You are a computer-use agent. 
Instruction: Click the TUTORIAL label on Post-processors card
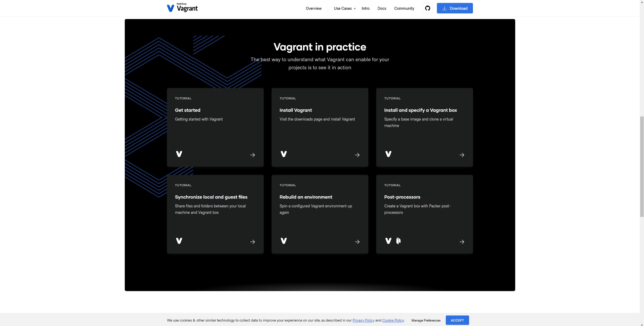(392, 185)
